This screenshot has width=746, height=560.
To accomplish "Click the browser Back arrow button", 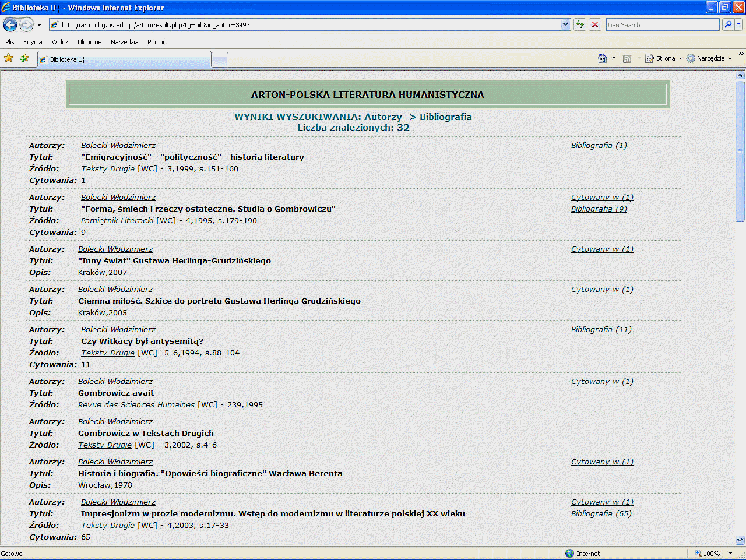I will pyautogui.click(x=10, y=24).
